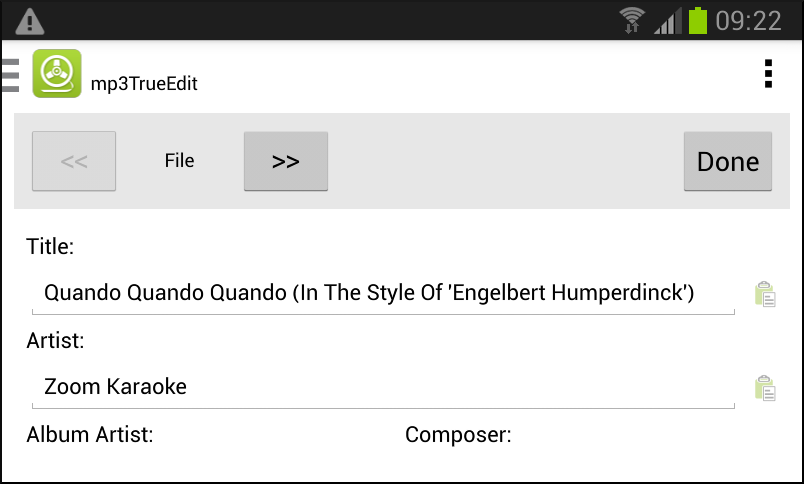Select the File label between arrow buttons
The width and height of the screenshot is (804, 484).
180,161
